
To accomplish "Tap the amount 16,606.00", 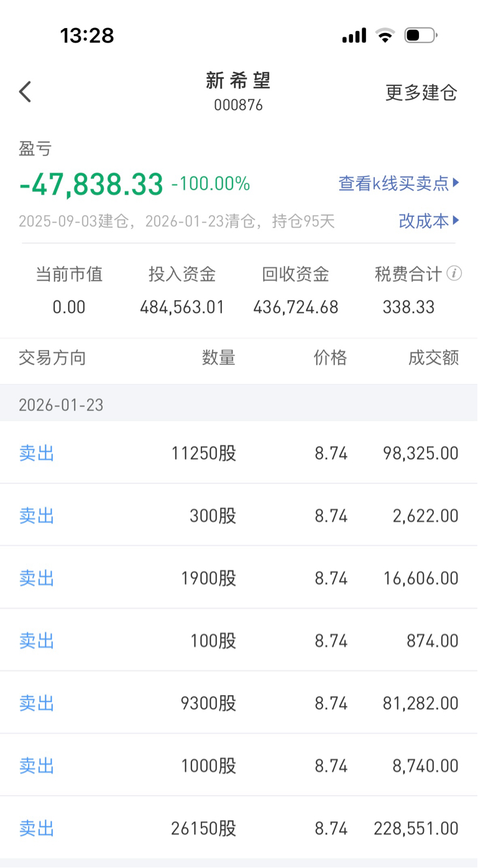I will (x=421, y=578).
